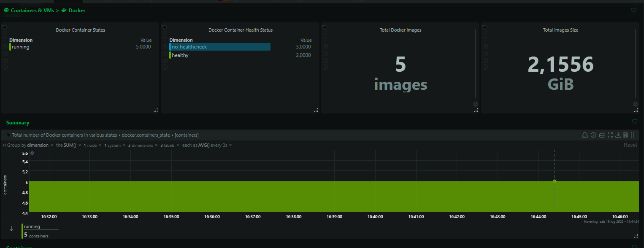
Task: Click the green data point on the chart
Action: [555, 181]
